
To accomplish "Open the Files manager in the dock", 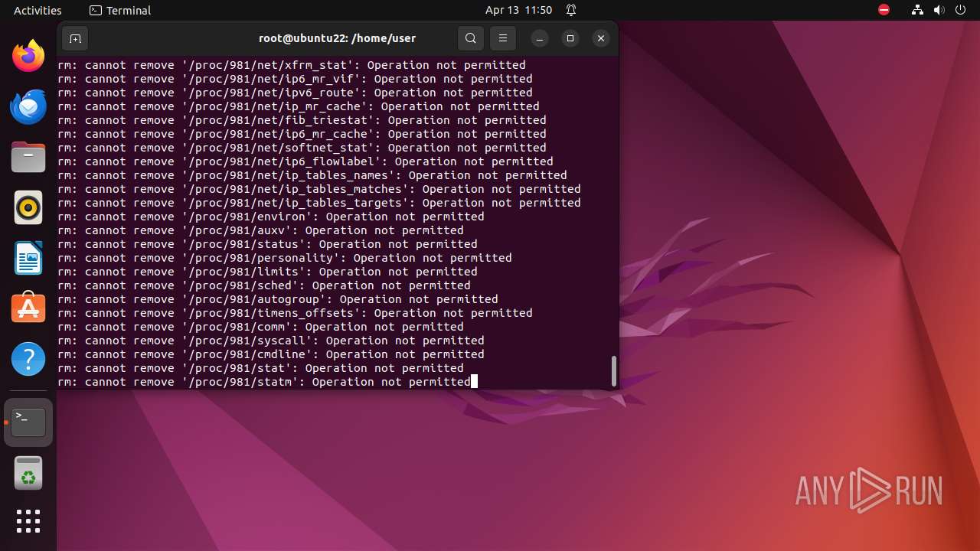I will pos(28,157).
